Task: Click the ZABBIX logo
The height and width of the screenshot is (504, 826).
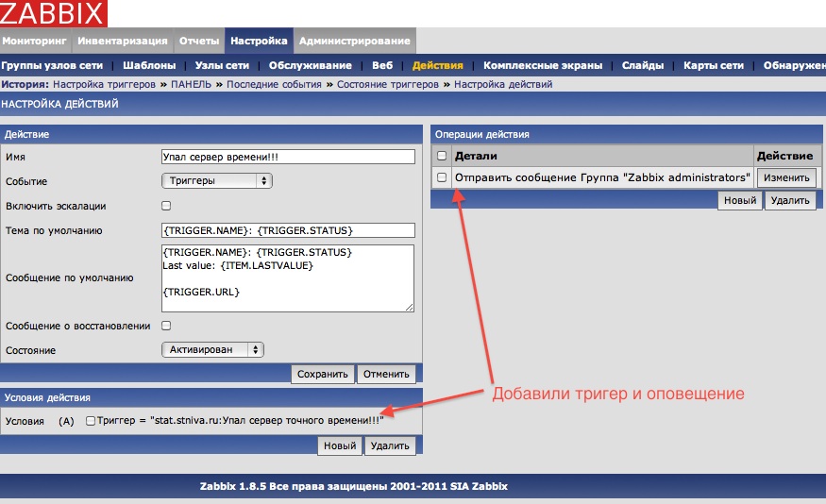Action: (x=53, y=13)
